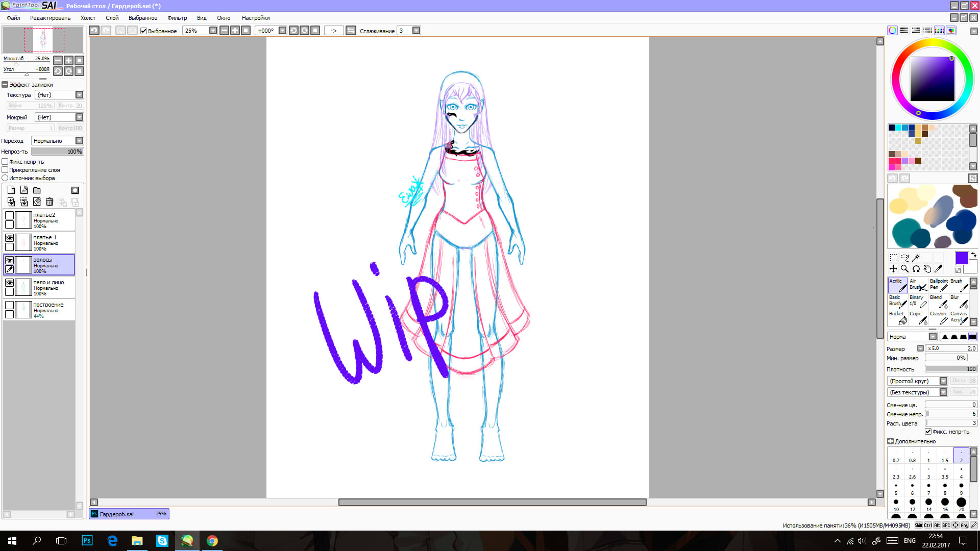Click the undo arrow in toolbar
Screen dimensions: 980x551
pos(94,31)
